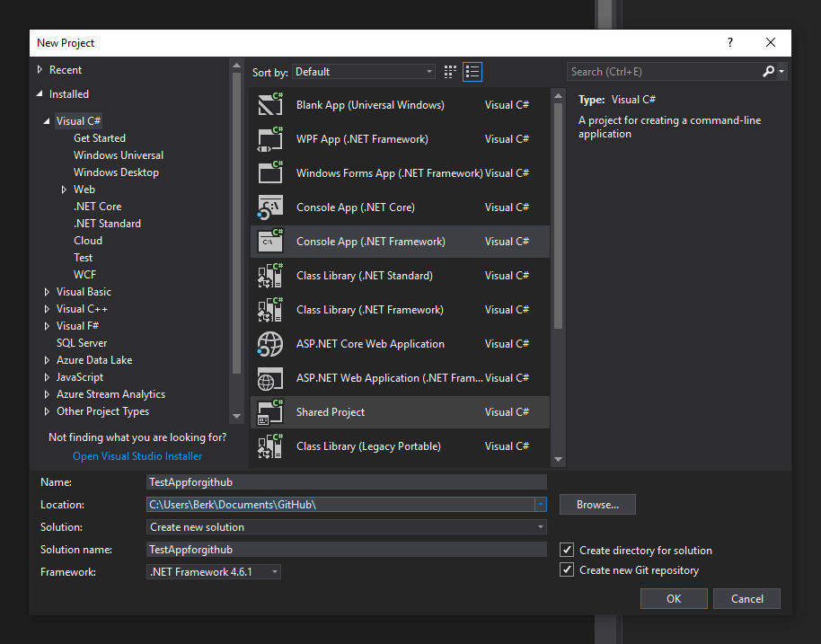Image resolution: width=821 pixels, height=644 pixels.
Task: Open Visual Studio Installer link
Action: pos(137,456)
